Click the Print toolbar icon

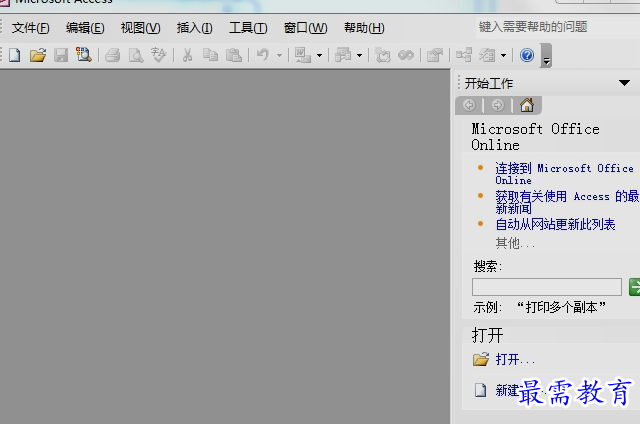[x=113, y=55]
